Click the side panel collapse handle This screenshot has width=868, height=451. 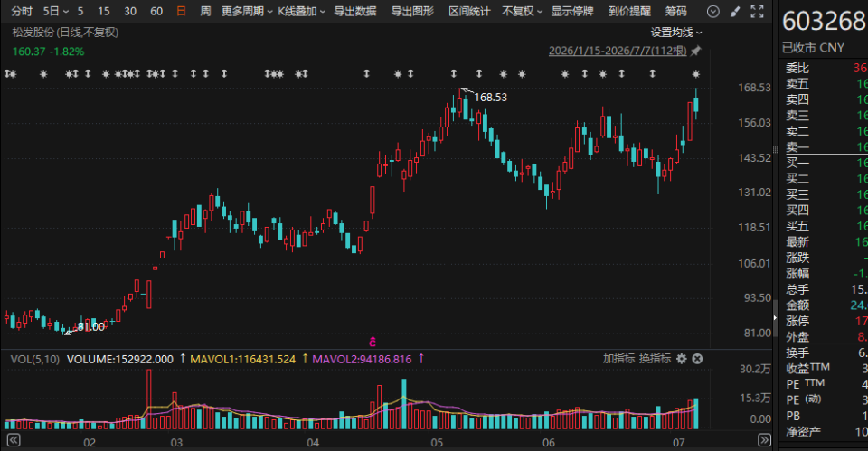(775, 317)
